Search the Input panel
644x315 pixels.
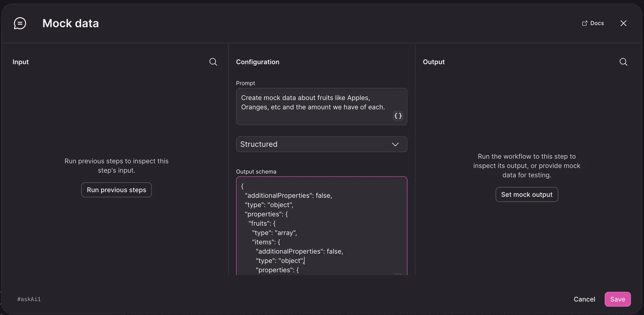point(213,62)
